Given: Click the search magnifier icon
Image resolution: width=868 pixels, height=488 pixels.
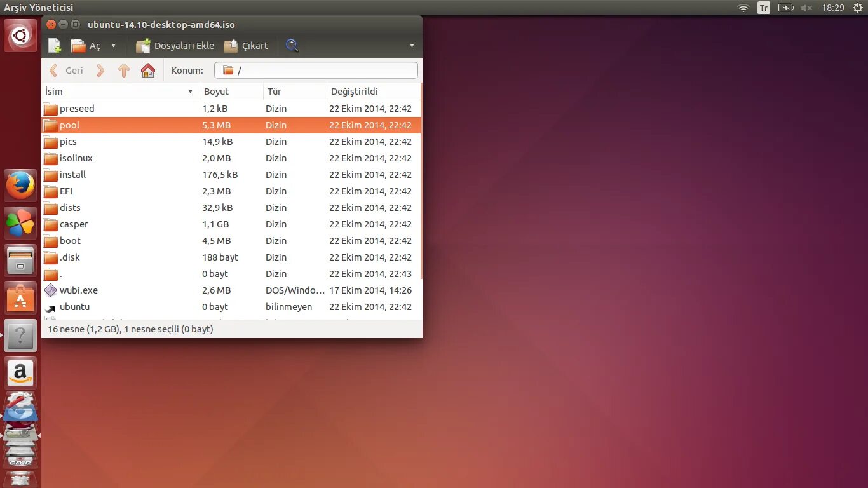Looking at the screenshot, I should click(x=292, y=45).
